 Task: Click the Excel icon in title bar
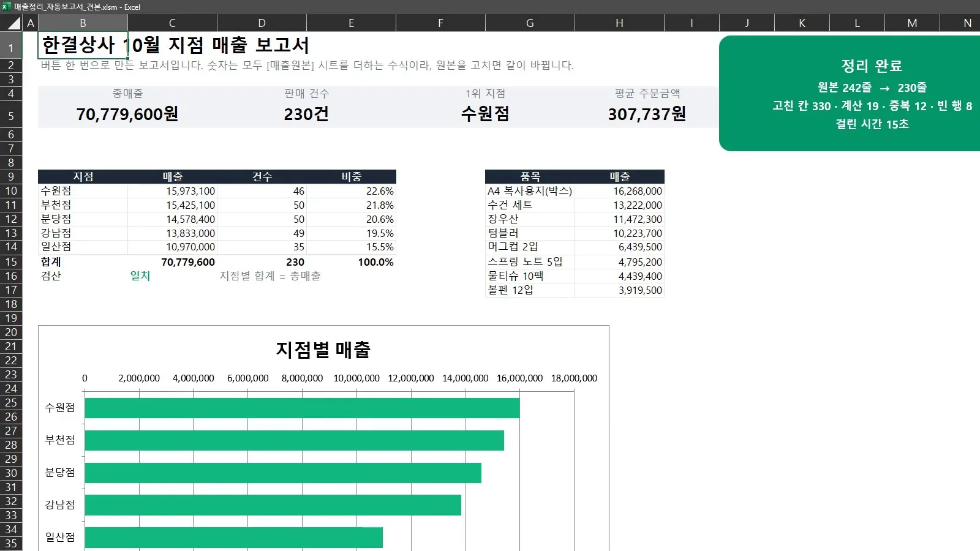(x=7, y=7)
